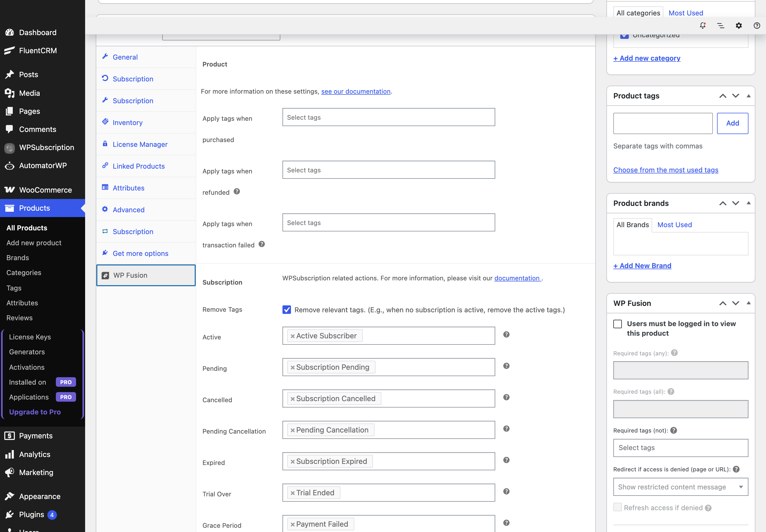Open the License Manager tab
Image resolution: width=766 pixels, height=532 pixels.
coord(146,144)
